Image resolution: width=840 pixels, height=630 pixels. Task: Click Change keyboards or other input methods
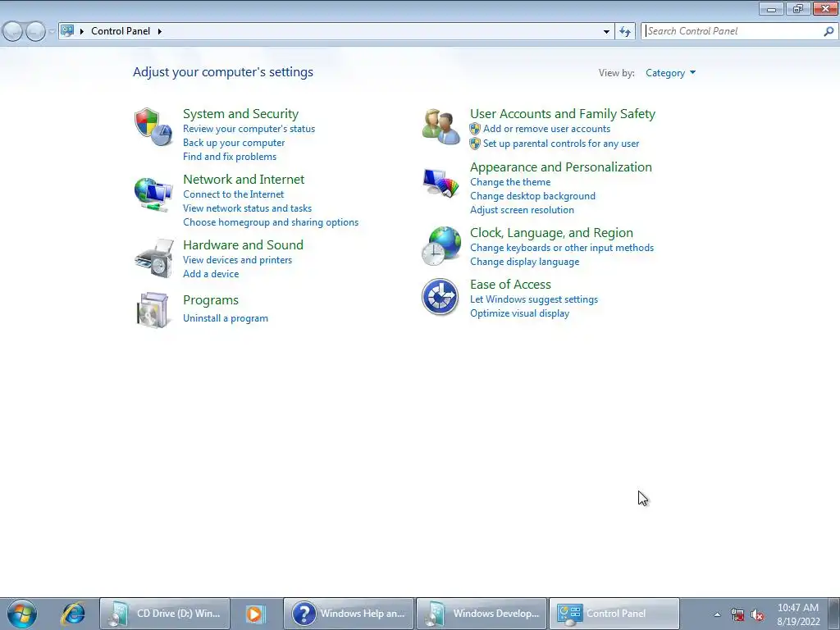click(x=561, y=248)
